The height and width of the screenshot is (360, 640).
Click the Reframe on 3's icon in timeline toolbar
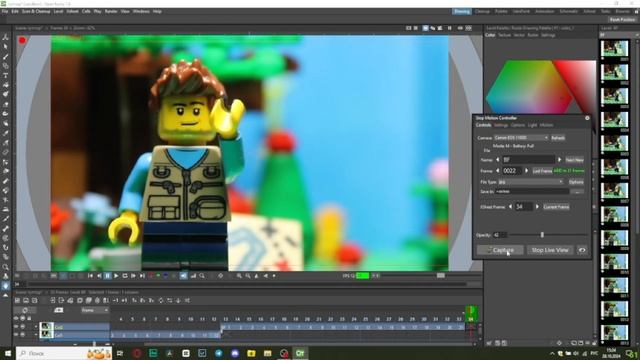point(151,300)
